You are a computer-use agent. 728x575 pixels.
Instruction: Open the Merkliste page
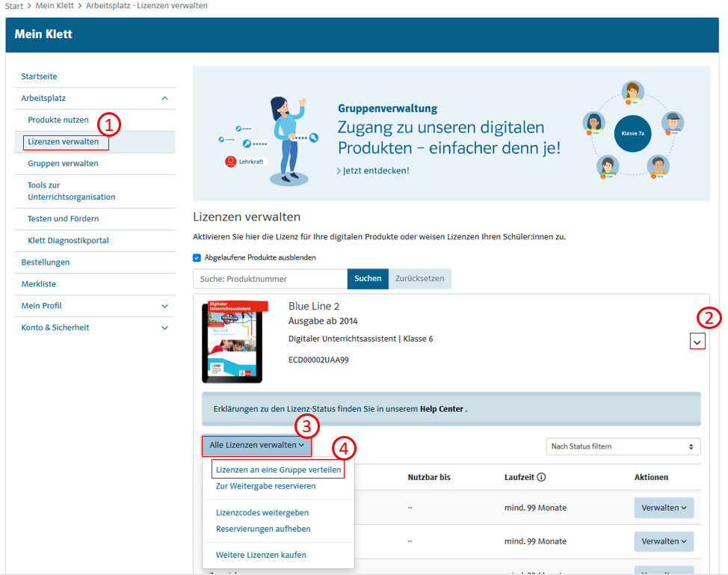(39, 284)
